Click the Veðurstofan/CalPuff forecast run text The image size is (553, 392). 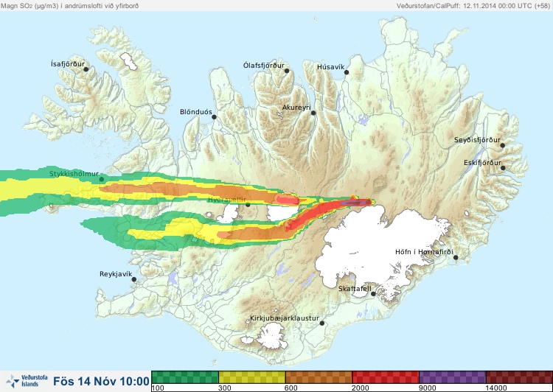coord(473,6)
